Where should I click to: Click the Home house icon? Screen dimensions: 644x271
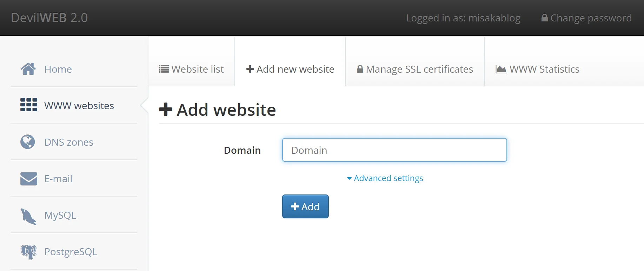coord(28,69)
